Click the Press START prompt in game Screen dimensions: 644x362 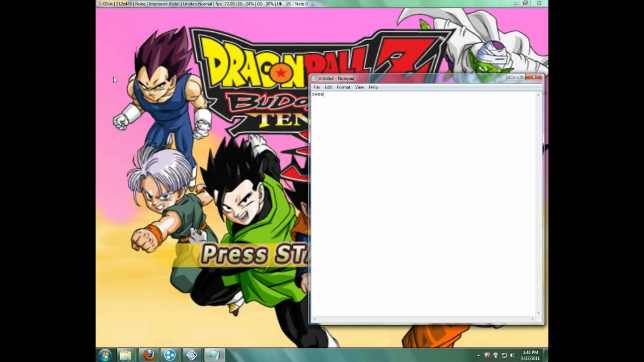click(x=254, y=255)
